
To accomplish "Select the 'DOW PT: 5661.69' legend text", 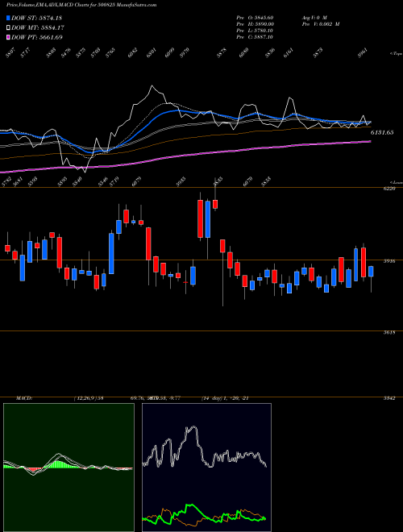I will 37,37.
